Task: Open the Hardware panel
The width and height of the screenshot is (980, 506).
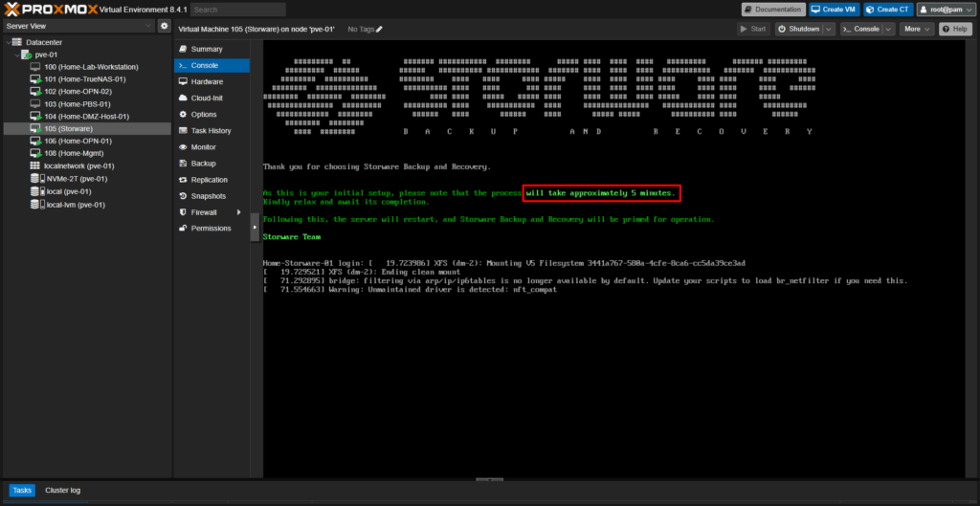Action: point(206,81)
